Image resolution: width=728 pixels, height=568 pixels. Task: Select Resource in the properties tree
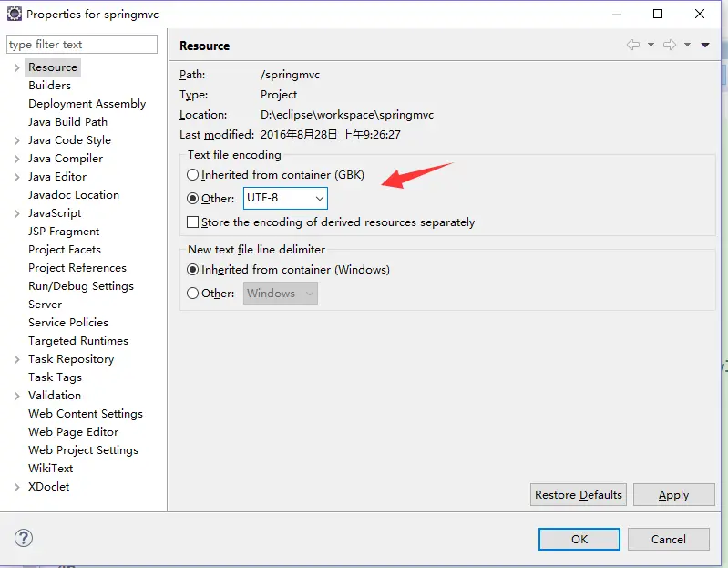(53, 67)
